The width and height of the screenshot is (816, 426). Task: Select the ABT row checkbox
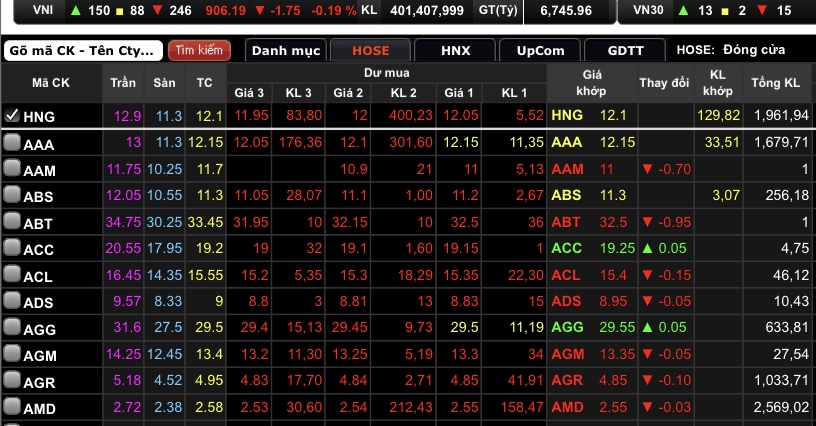click(x=11, y=222)
